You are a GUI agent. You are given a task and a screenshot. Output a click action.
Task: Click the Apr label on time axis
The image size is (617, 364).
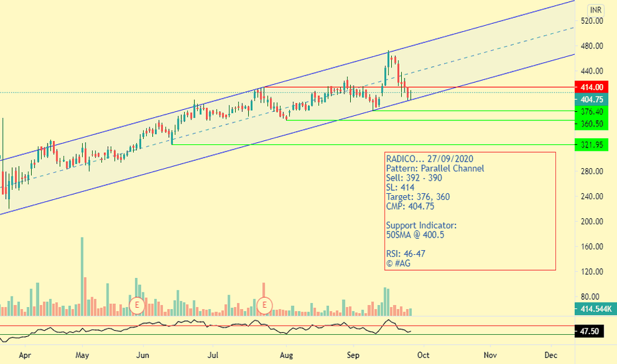(24, 355)
